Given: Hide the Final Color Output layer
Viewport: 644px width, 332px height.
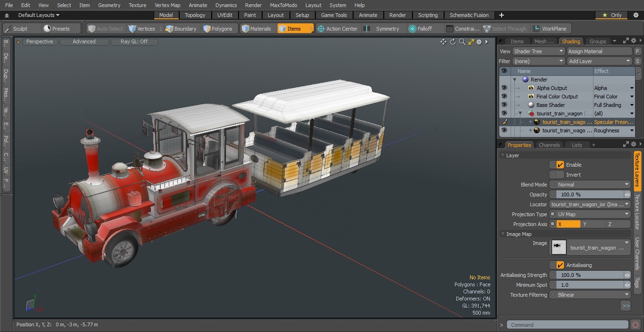Looking at the screenshot, I should 504,97.
